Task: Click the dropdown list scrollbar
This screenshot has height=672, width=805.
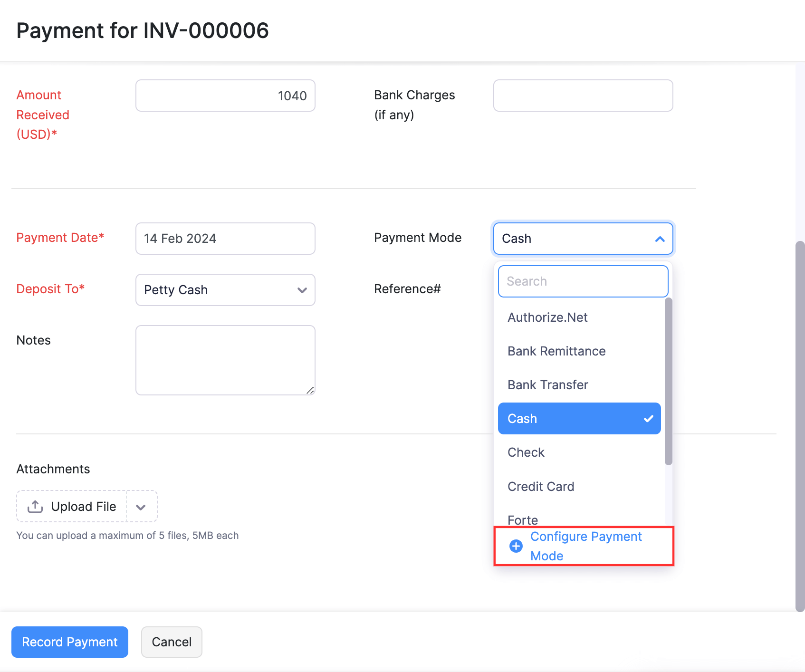Action: click(668, 380)
